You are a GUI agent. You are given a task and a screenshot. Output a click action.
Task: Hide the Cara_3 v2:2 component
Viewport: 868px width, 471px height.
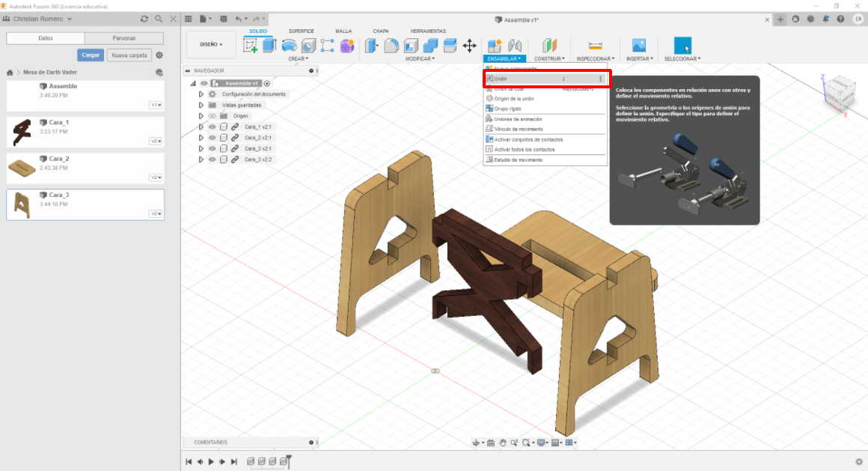click(212, 159)
